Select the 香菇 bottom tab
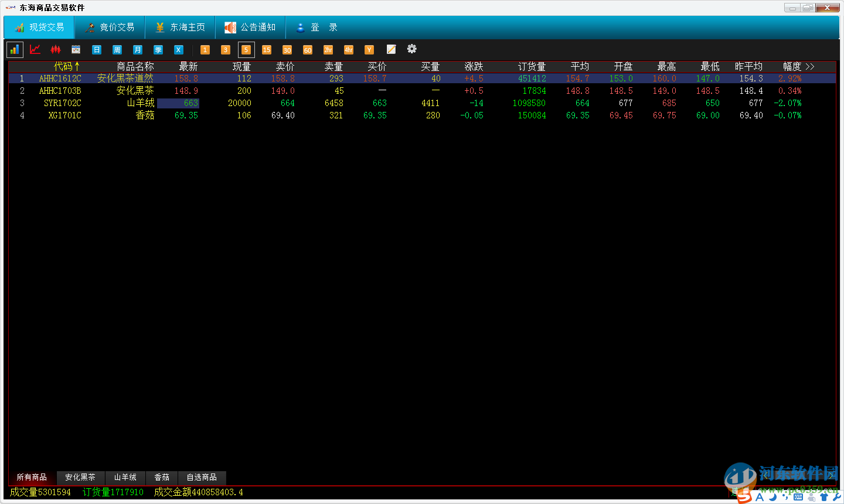Screen dimensions: 844x504 click(162, 478)
